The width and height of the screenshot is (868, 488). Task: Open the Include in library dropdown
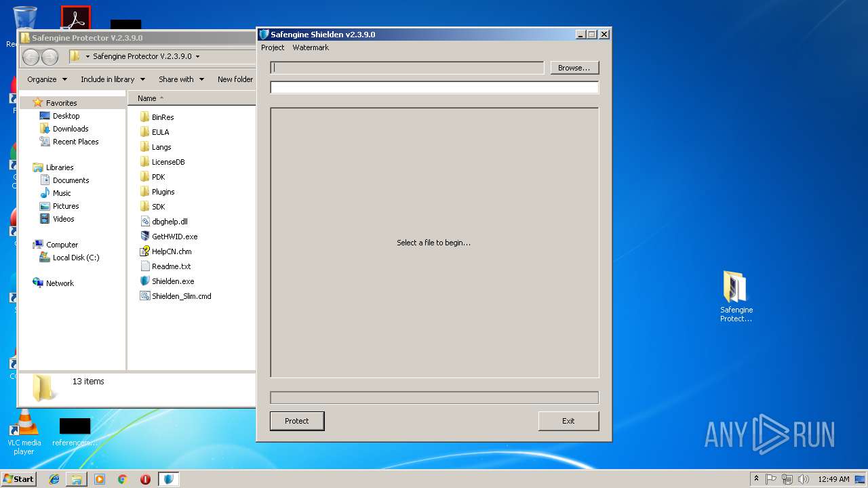point(113,79)
